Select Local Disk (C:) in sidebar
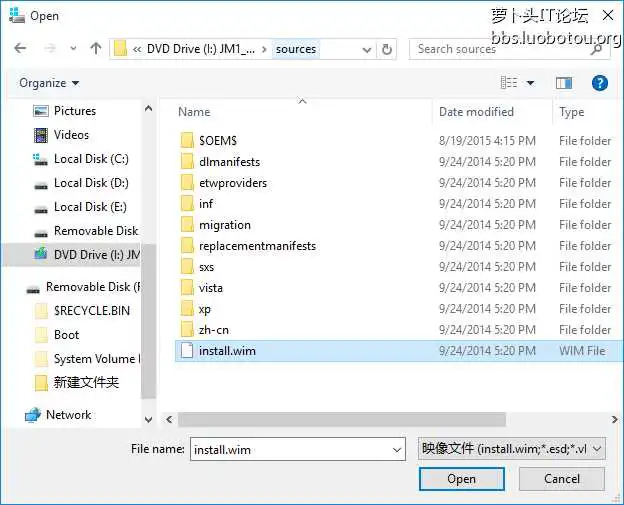This screenshot has width=624, height=505. pos(90,159)
